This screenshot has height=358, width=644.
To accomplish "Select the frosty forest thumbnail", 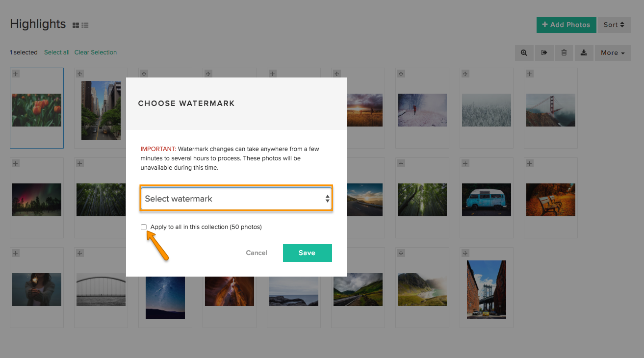I will point(487,110).
